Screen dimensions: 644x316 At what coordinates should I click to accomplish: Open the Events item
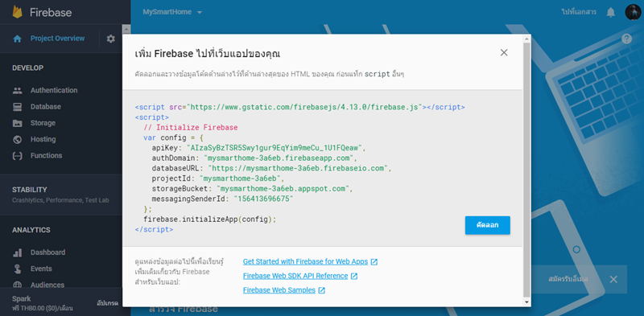pyautogui.click(x=41, y=269)
